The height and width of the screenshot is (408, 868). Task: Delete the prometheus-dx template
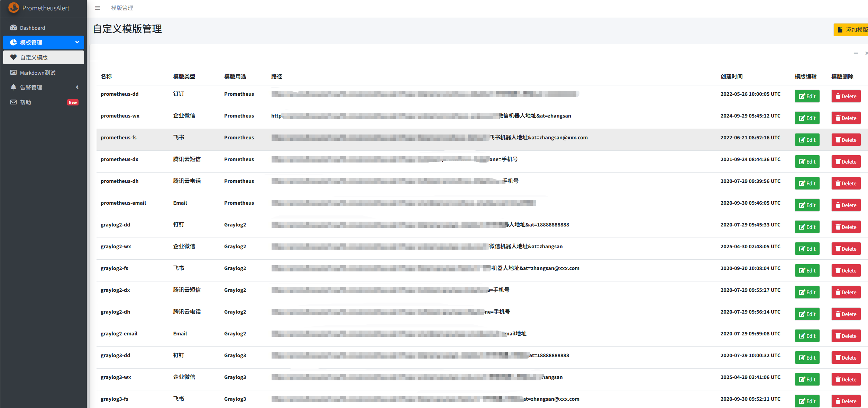[846, 162]
